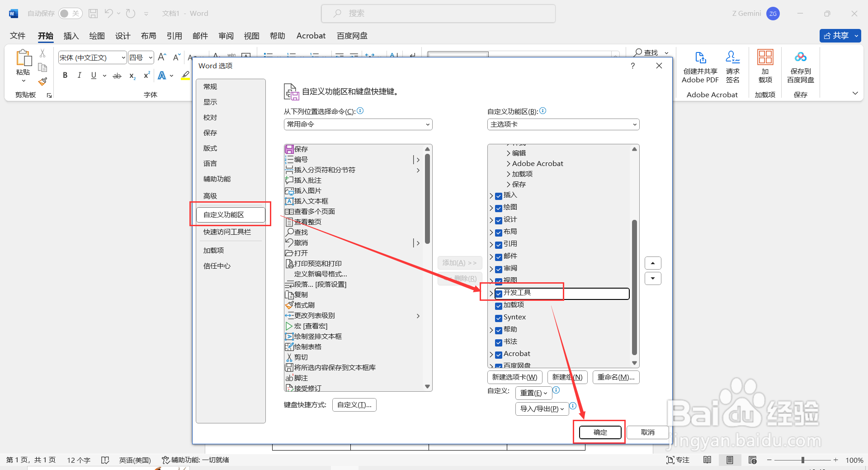Click the Increase Font Size icon
Viewport: 868px width, 470px height.
(162, 57)
